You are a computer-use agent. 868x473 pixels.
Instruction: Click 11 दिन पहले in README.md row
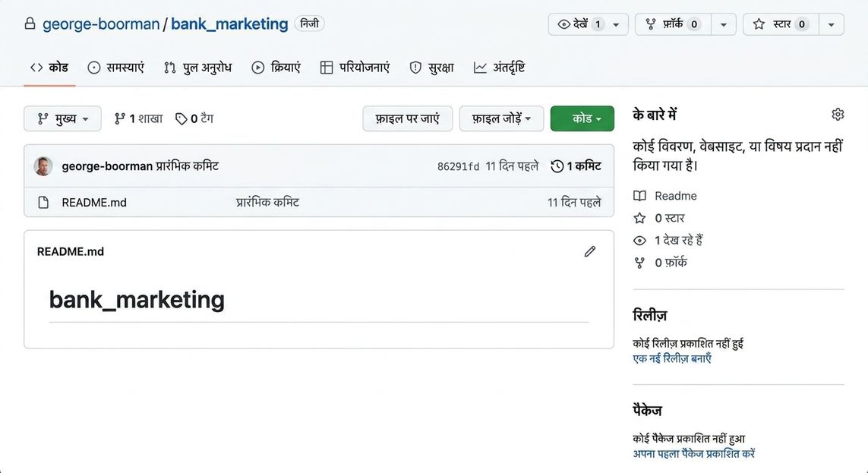coord(574,203)
